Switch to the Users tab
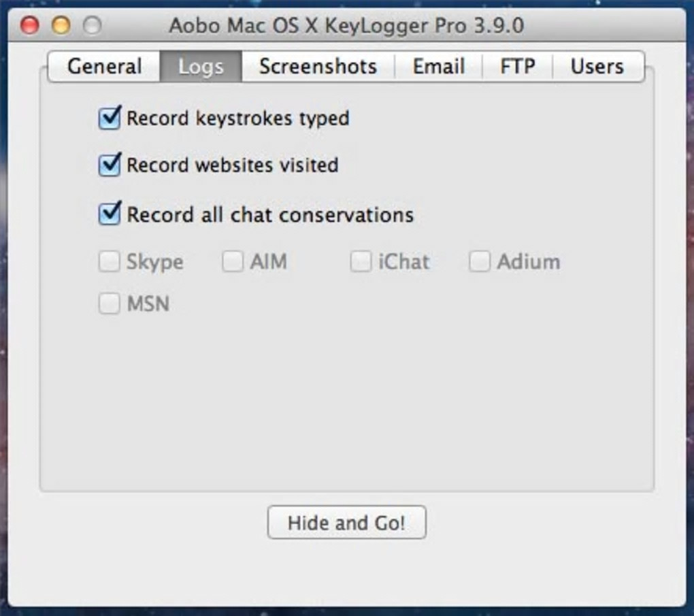694x616 pixels. point(597,67)
